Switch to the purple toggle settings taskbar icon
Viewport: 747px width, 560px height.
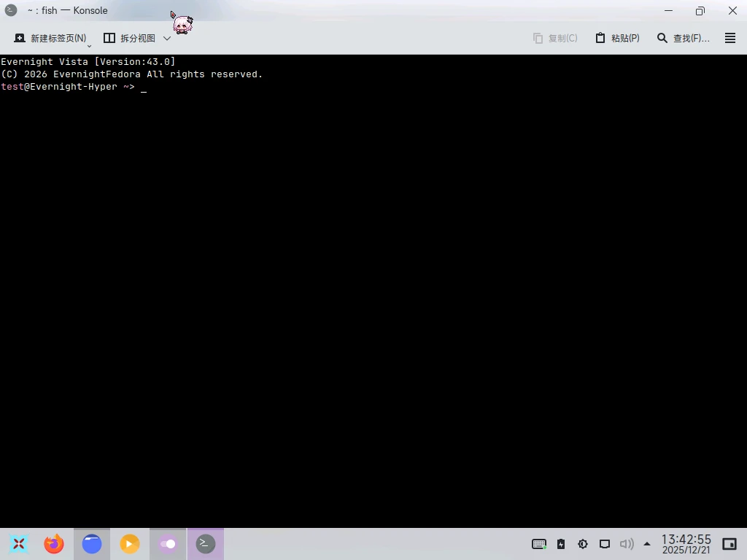pyautogui.click(x=168, y=544)
